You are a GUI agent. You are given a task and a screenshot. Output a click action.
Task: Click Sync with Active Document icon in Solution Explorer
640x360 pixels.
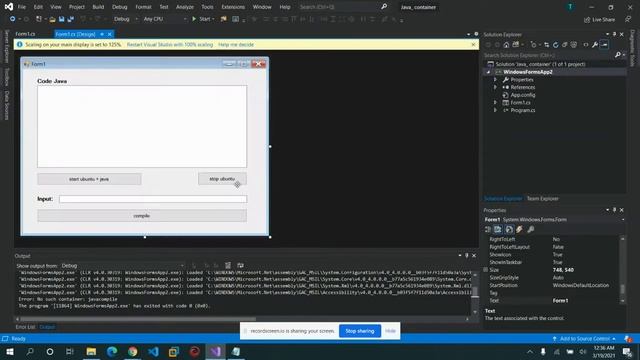(546, 45)
